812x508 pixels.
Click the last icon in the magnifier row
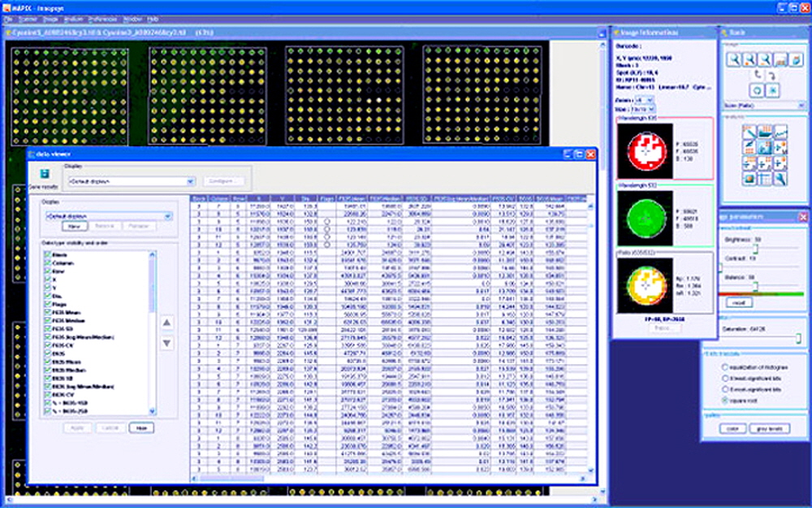pyautogui.click(x=796, y=61)
